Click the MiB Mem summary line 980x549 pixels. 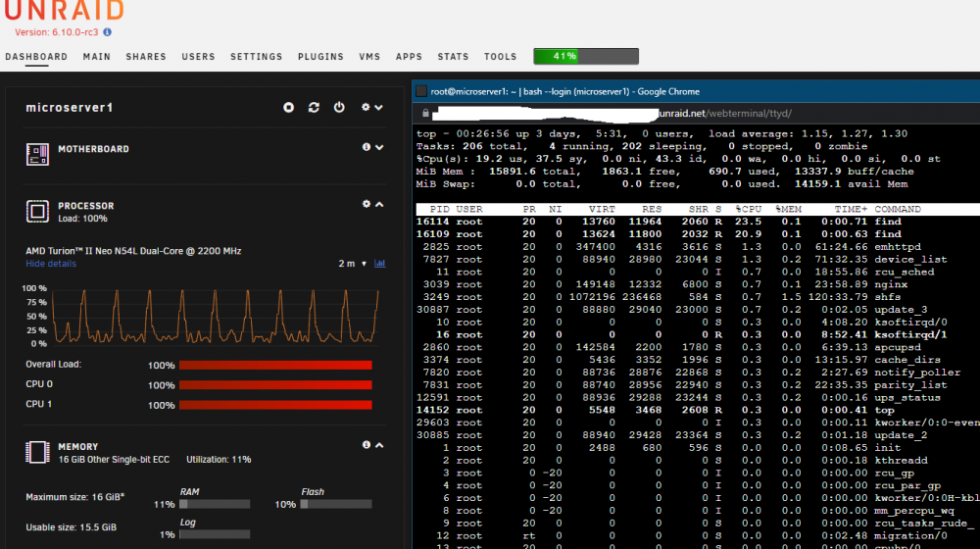tap(665, 171)
